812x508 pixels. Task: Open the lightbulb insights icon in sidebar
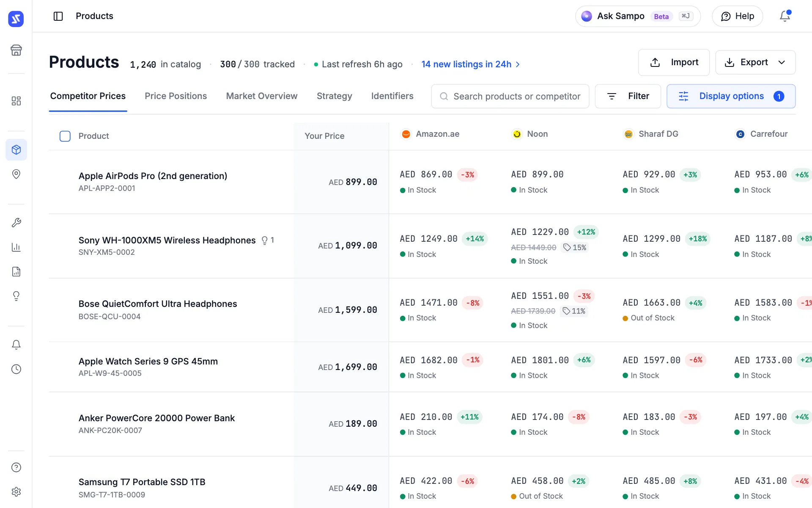tap(16, 296)
